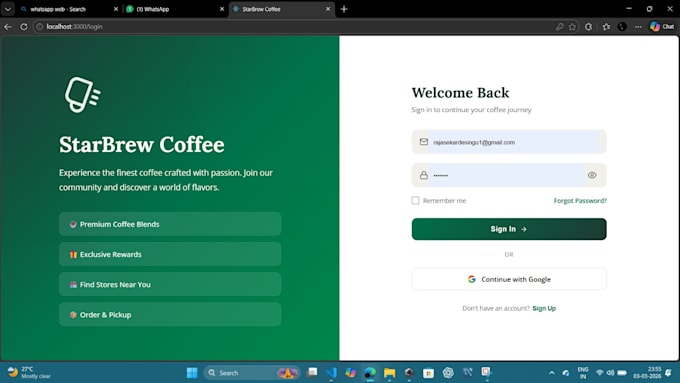Open Wi-Fi network settings in tray
680x383 pixels.
coord(600,373)
